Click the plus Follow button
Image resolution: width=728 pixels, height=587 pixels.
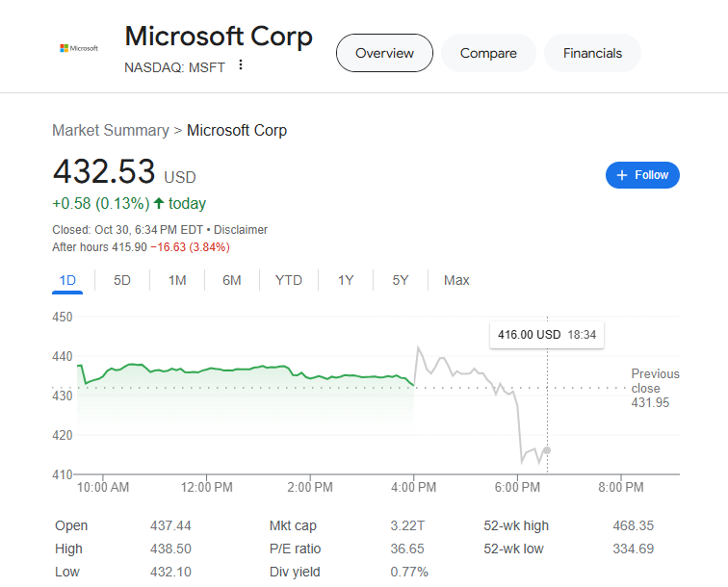coord(642,175)
